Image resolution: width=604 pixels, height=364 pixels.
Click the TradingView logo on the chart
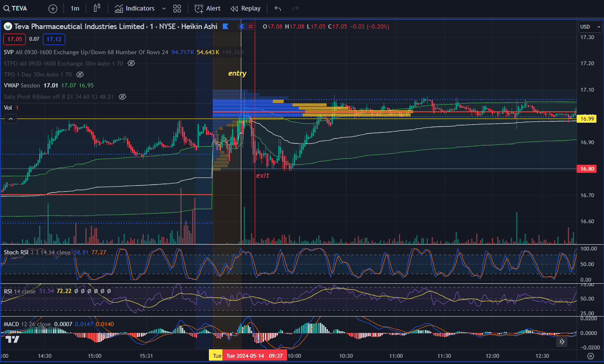click(x=12, y=339)
